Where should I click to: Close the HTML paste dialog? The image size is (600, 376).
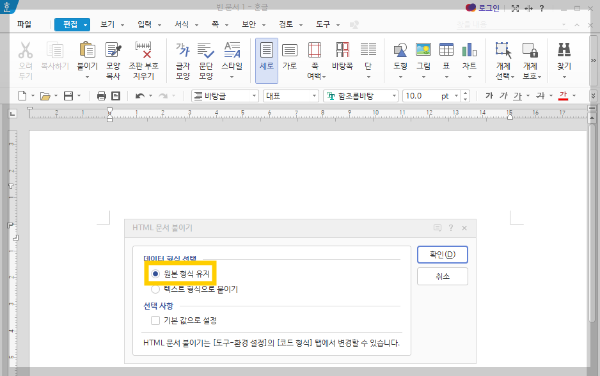[464, 228]
